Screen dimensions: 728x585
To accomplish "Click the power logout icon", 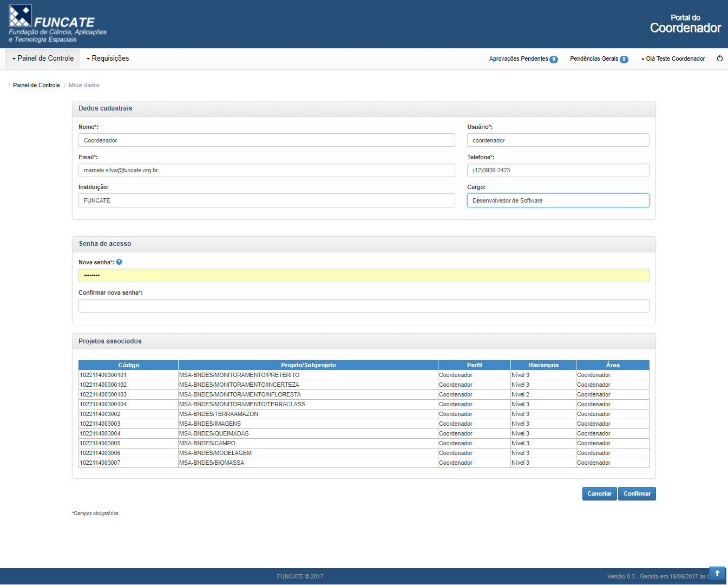I will tap(719, 58).
